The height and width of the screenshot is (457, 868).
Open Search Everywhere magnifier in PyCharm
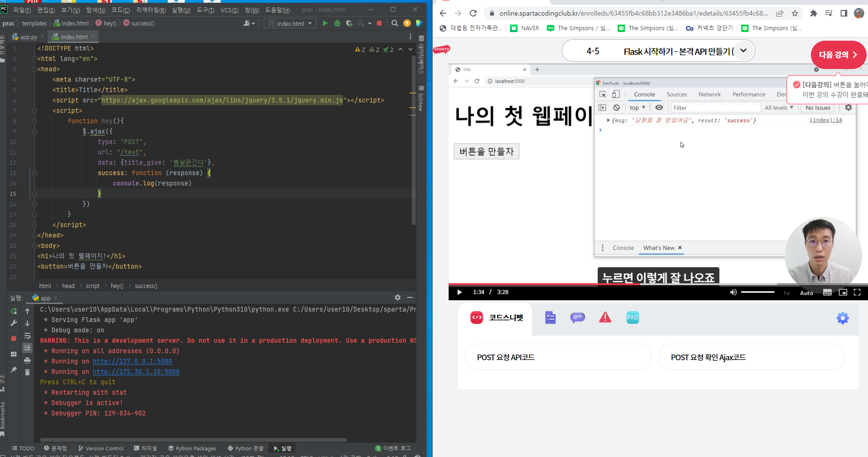point(395,23)
